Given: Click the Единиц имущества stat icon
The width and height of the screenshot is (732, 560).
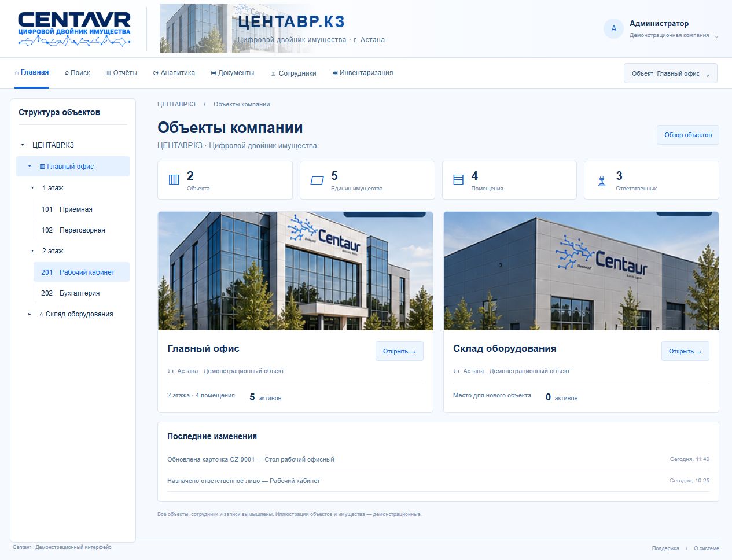Looking at the screenshot, I should tap(317, 180).
